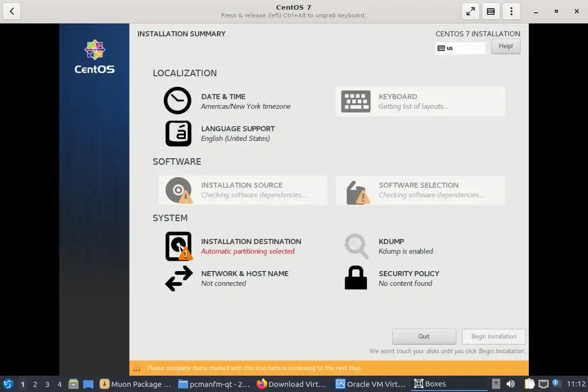Click the clipboard tray icon

[x=529, y=384]
